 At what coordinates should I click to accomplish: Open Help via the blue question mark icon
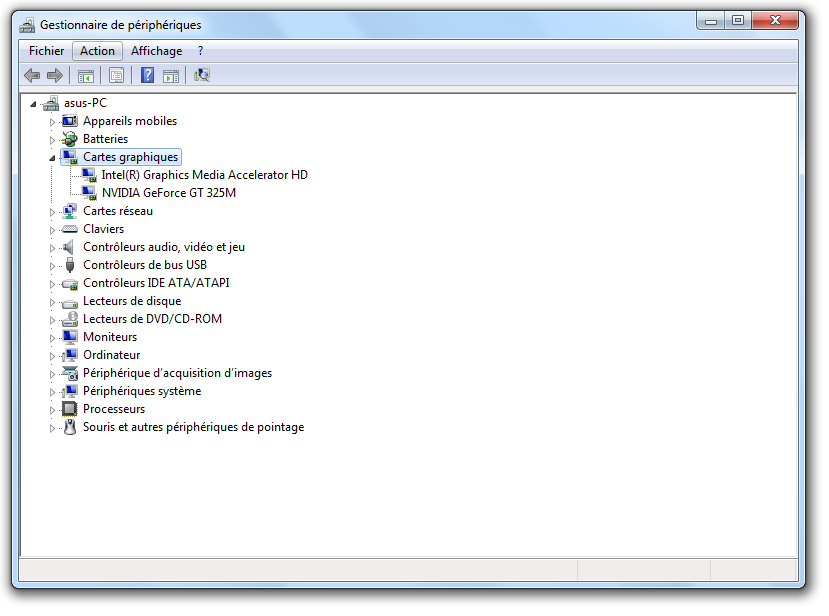pyautogui.click(x=148, y=75)
